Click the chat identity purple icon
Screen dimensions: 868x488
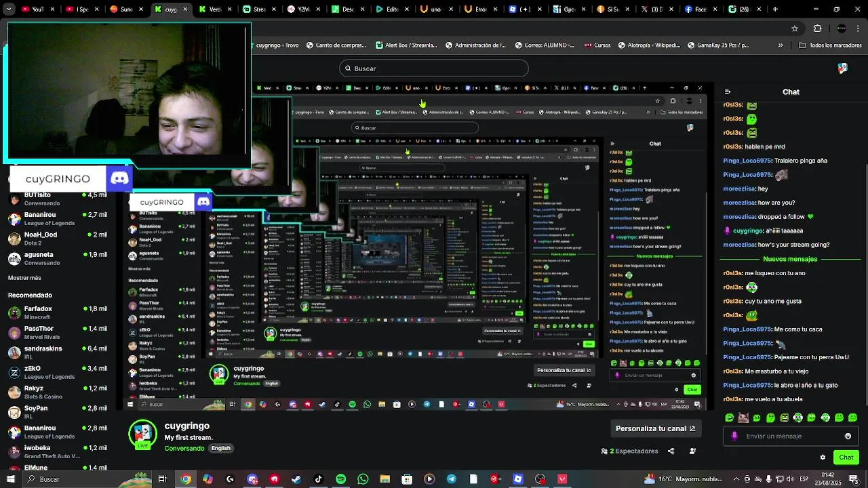734,436
